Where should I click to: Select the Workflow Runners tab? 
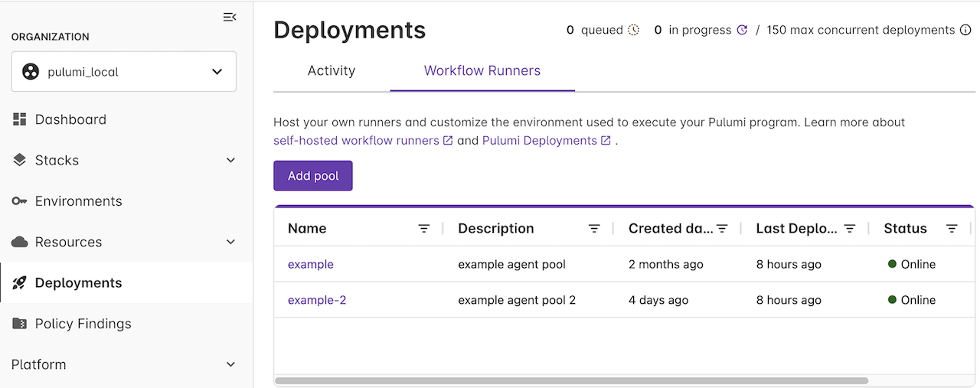point(482,71)
